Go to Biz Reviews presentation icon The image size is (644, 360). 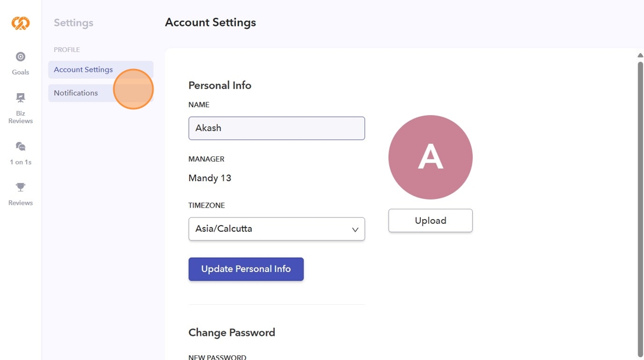click(21, 98)
